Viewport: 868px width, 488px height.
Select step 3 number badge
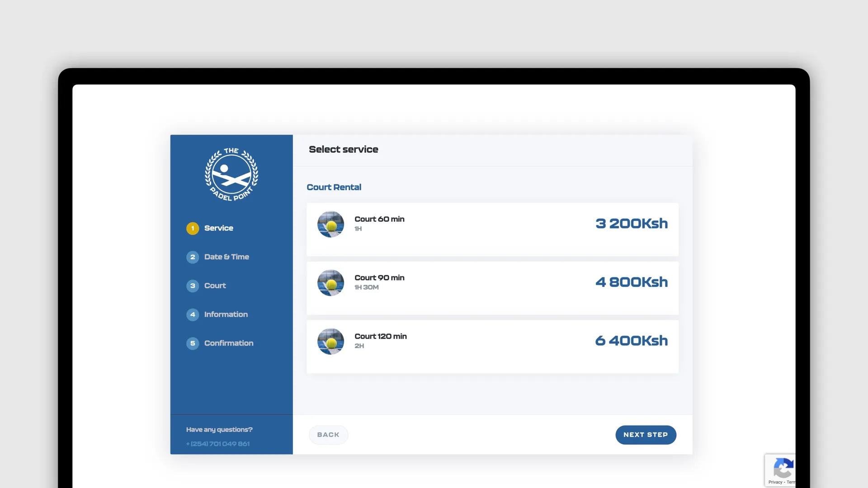(193, 286)
